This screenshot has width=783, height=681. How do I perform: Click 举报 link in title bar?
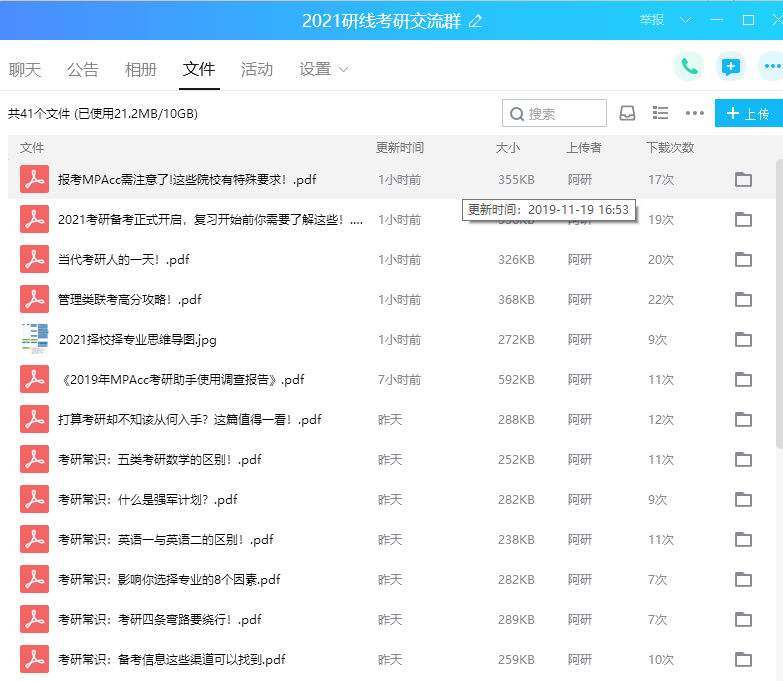point(652,20)
